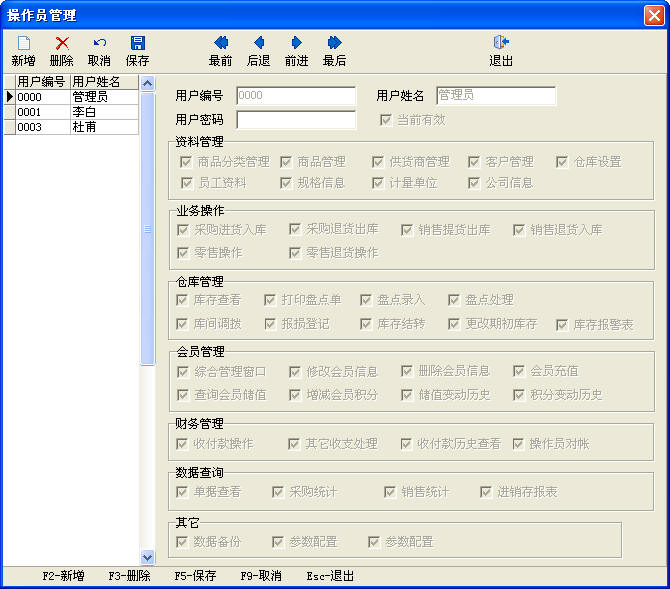This screenshot has height=589, width=670.
Task: Click the scroll down arrow of user list
Action: (147, 557)
